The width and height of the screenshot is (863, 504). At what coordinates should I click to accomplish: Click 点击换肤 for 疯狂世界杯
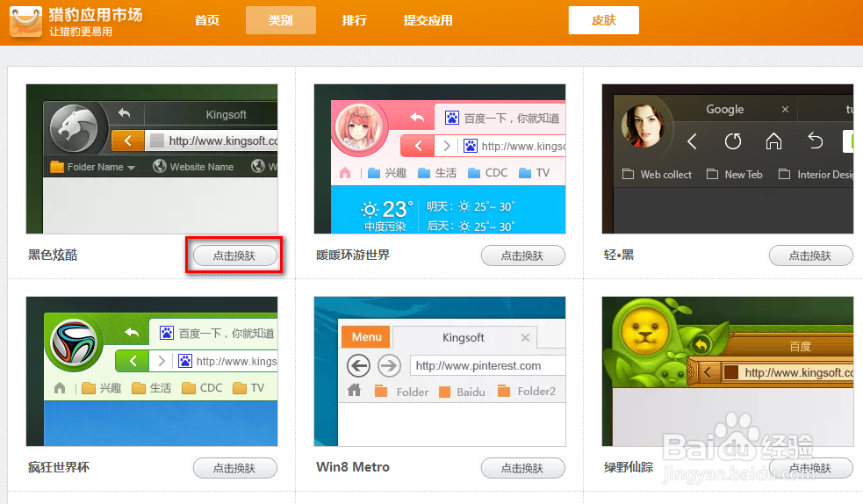coord(235,468)
